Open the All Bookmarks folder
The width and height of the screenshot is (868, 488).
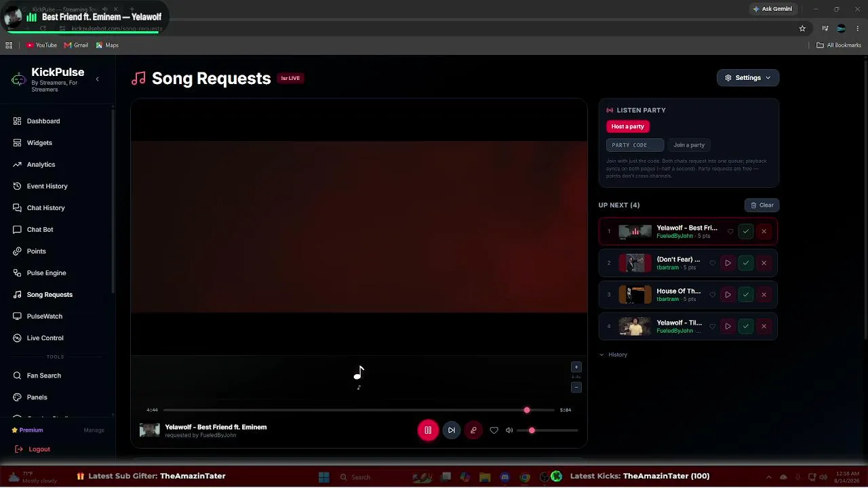(839, 45)
